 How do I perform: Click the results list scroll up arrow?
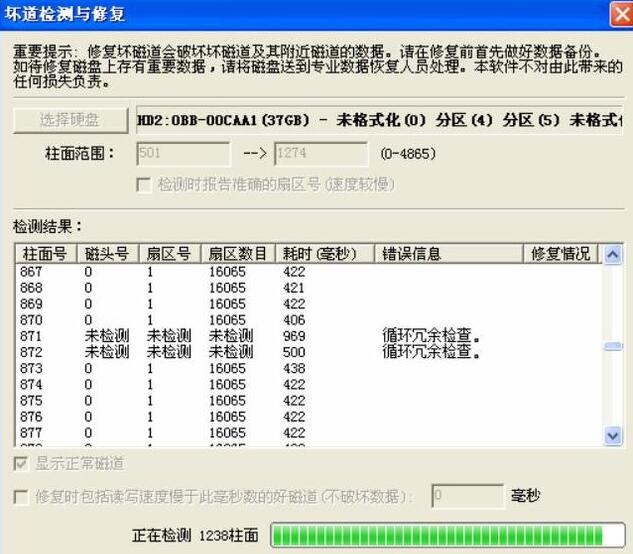[x=613, y=254]
